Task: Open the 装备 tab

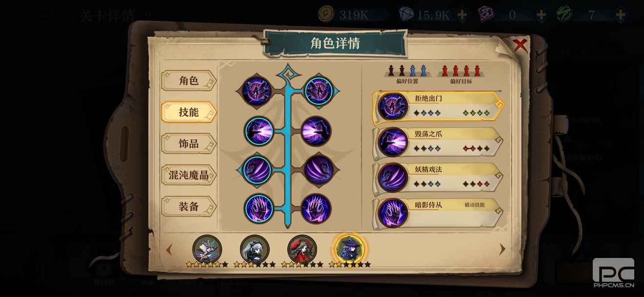Action: [x=189, y=206]
